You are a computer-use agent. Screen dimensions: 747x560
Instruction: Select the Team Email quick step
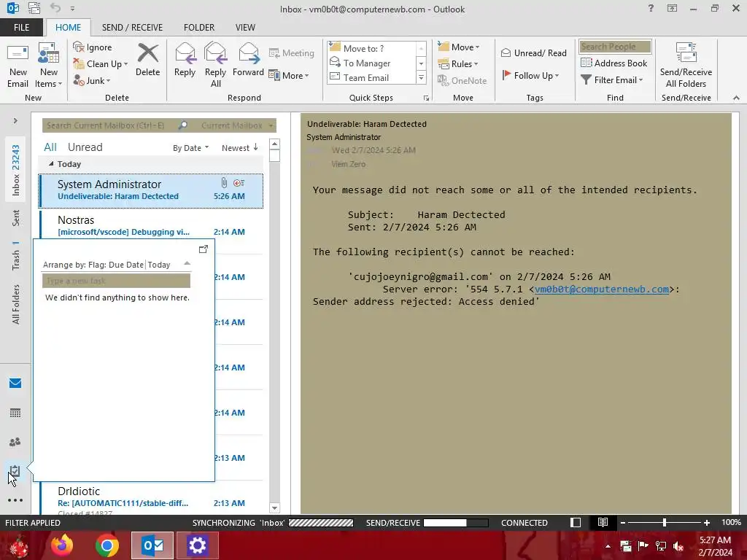pos(371,77)
